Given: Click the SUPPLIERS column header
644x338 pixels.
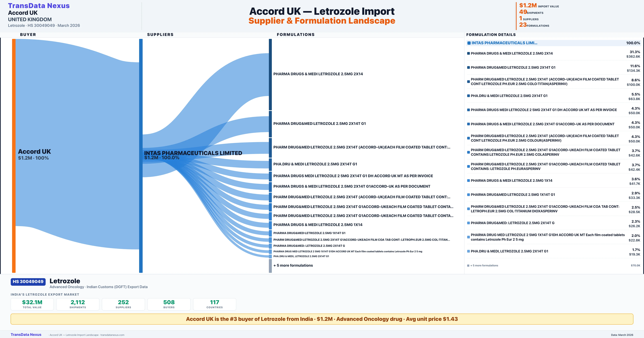Looking at the screenshot, I should [x=160, y=34].
